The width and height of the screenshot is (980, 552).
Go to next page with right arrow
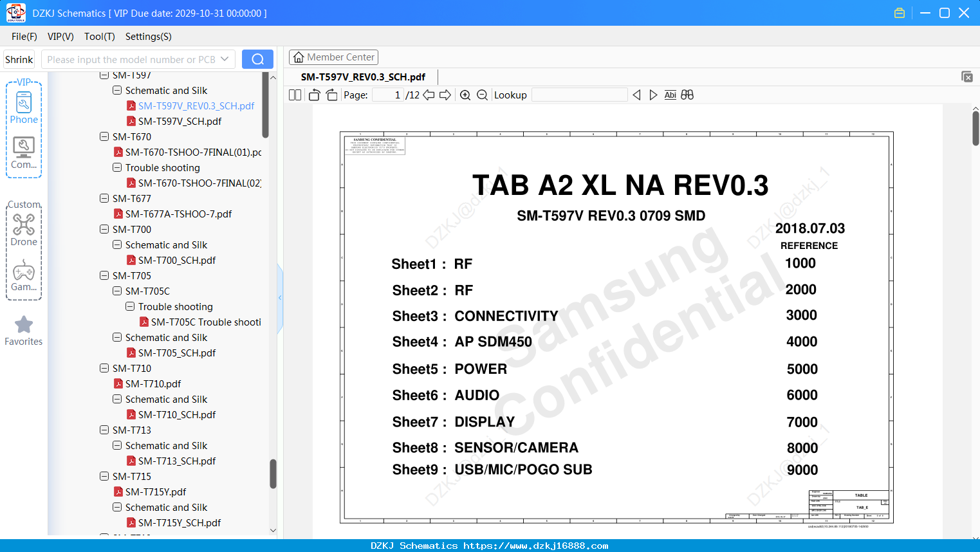click(x=445, y=95)
